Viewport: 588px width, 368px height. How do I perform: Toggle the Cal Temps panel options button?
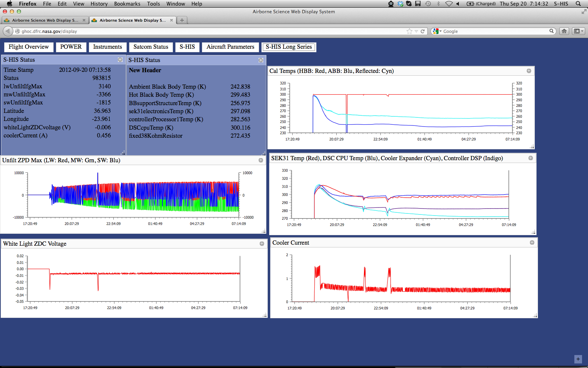[529, 71]
